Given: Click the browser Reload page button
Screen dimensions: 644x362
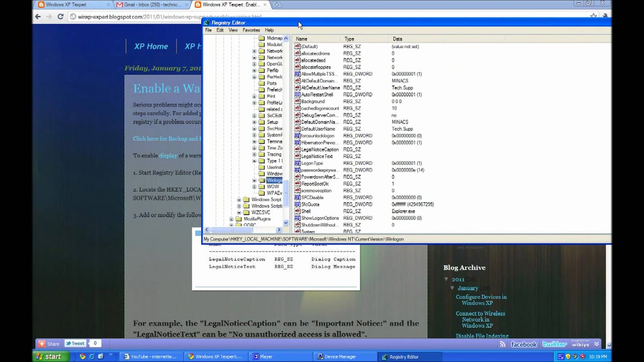Looking at the screenshot, I should (x=60, y=17).
